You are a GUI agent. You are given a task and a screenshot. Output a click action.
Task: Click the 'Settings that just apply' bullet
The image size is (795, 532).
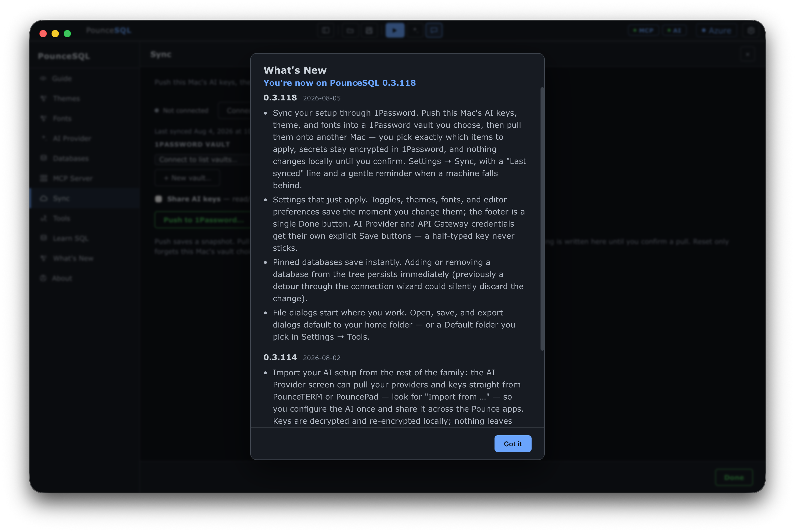coord(399,224)
